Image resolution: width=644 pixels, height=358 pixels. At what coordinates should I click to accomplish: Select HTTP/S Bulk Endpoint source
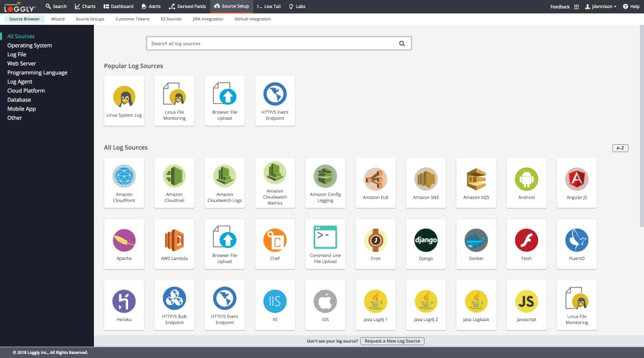[174, 305]
